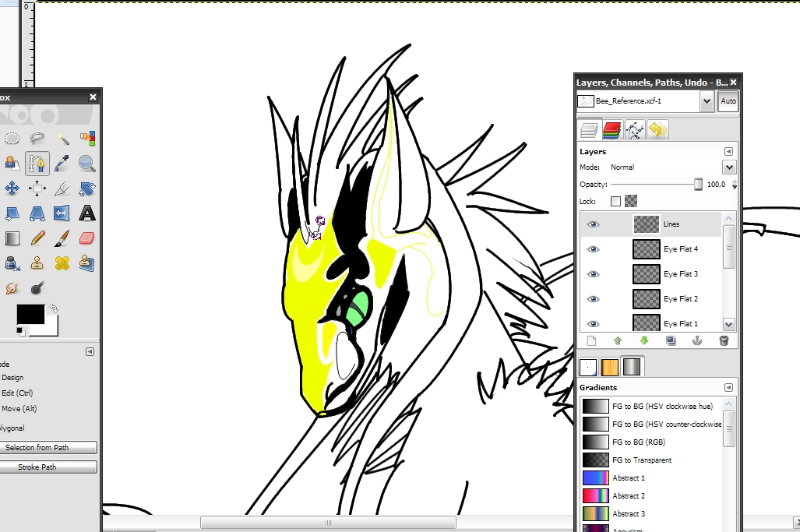
Task: Select the Eraser tool
Action: pos(87,238)
